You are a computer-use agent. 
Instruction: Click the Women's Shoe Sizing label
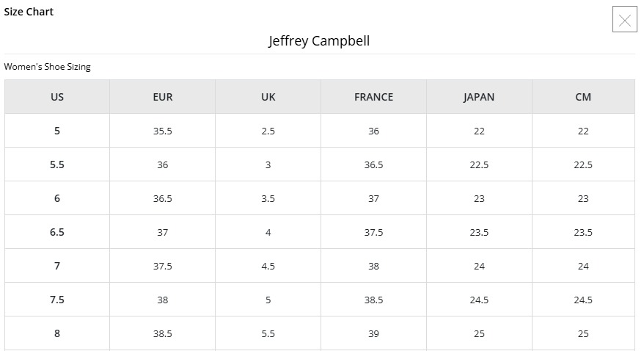(47, 67)
